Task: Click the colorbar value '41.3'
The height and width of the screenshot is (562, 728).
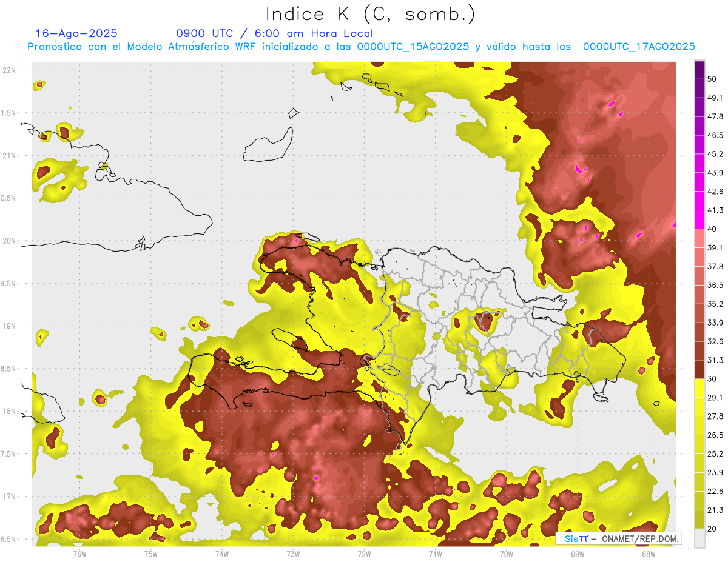Action: pyautogui.click(x=715, y=210)
